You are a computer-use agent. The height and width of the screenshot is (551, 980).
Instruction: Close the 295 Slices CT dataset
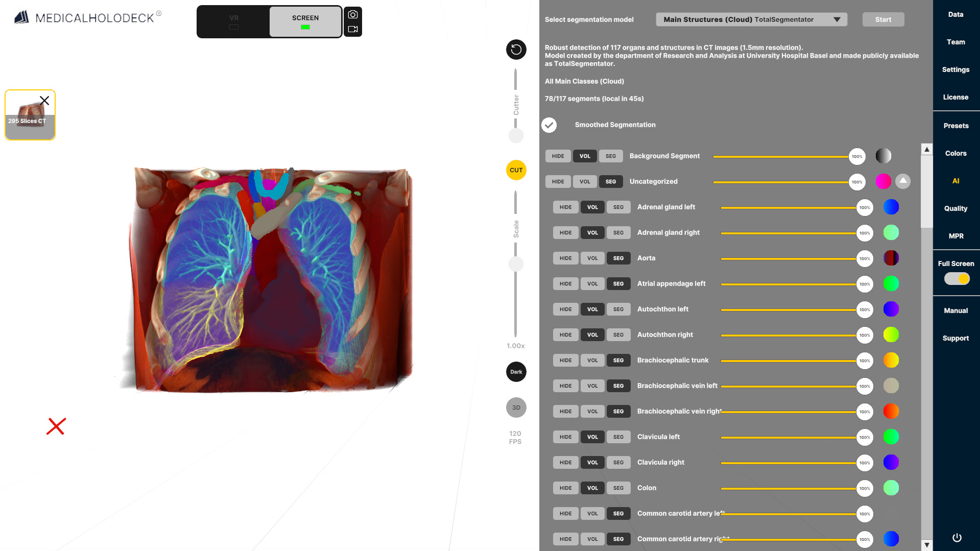pyautogui.click(x=44, y=101)
